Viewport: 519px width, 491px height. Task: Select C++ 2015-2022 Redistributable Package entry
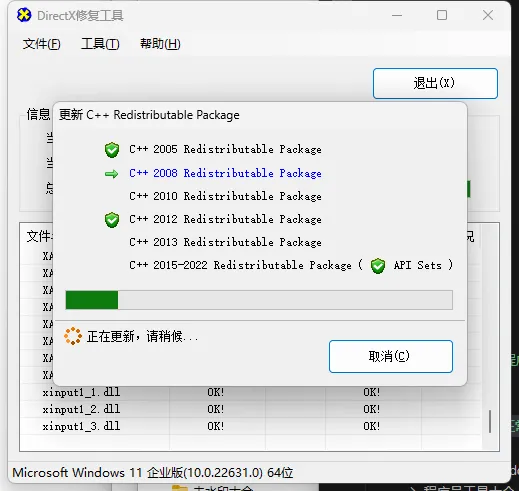pyautogui.click(x=240, y=265)
